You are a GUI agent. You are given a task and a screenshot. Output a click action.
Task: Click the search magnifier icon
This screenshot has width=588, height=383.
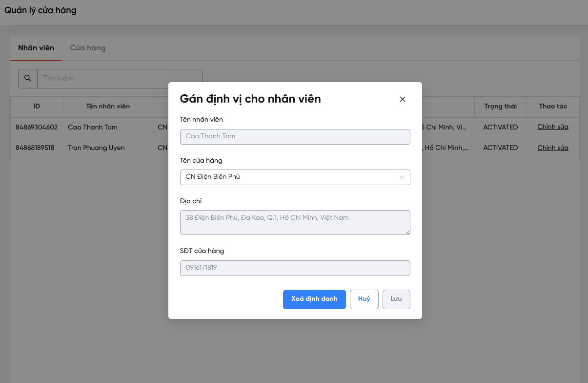coord(28,78)
